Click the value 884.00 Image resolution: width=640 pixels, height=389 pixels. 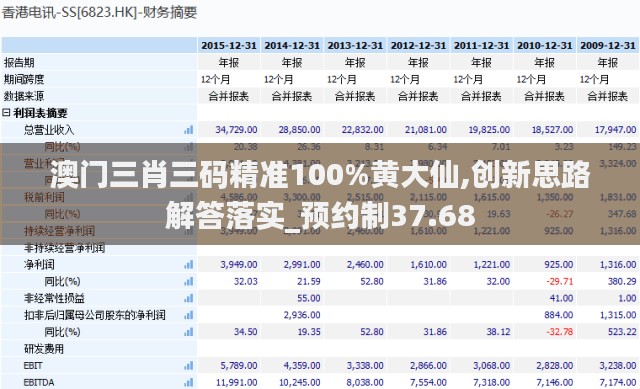point(559,315)
